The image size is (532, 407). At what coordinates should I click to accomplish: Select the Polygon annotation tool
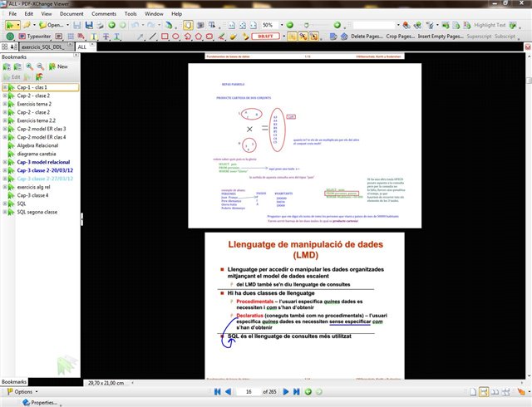coord(199,36)
